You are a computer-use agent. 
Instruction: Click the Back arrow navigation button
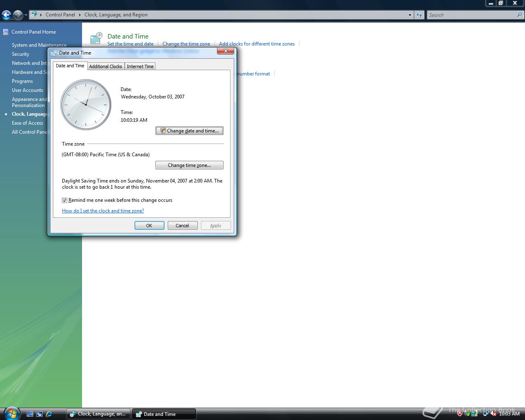pyautogui.click(x=7, y=15)
